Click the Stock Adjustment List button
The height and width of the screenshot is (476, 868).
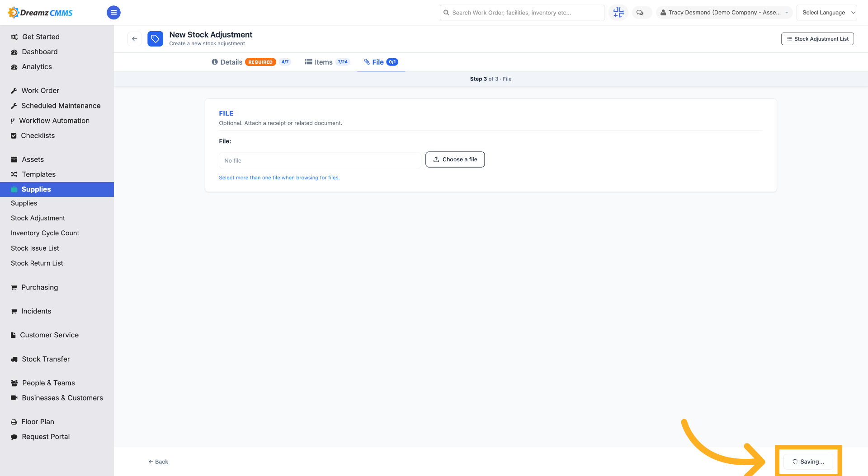coord(817,39)
